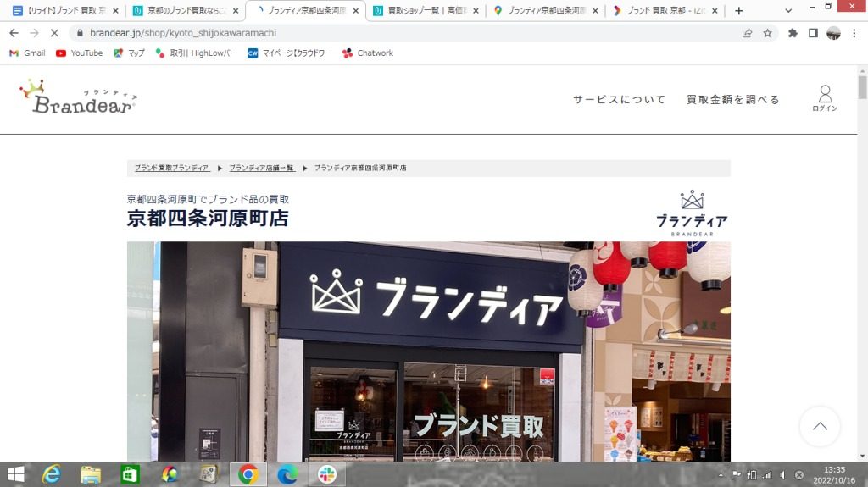Click the 買取金額を調べる navigation link

(x=732, y=99)
